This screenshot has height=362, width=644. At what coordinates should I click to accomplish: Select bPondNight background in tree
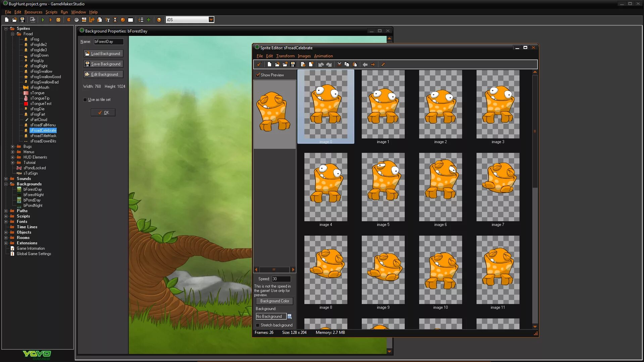click(x=33, y=205)
